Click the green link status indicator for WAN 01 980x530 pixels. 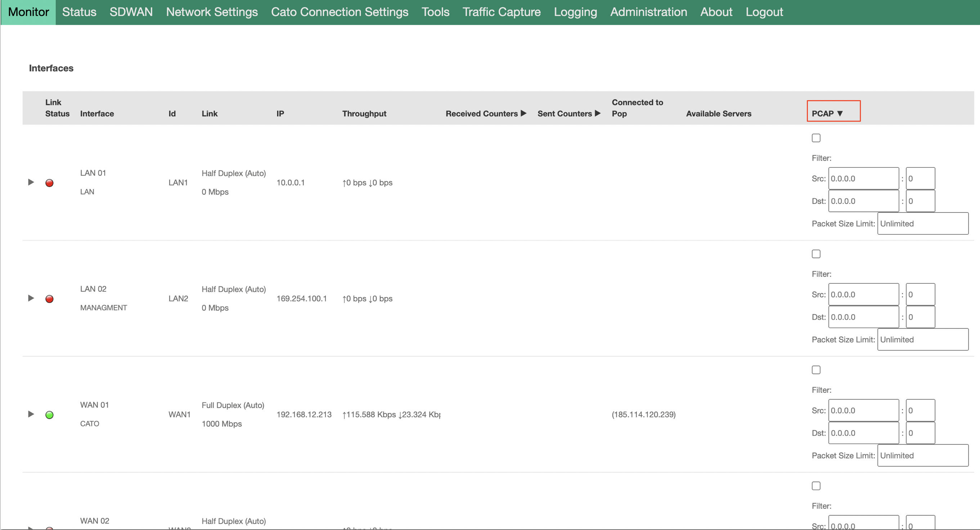[x=49, y=415]
